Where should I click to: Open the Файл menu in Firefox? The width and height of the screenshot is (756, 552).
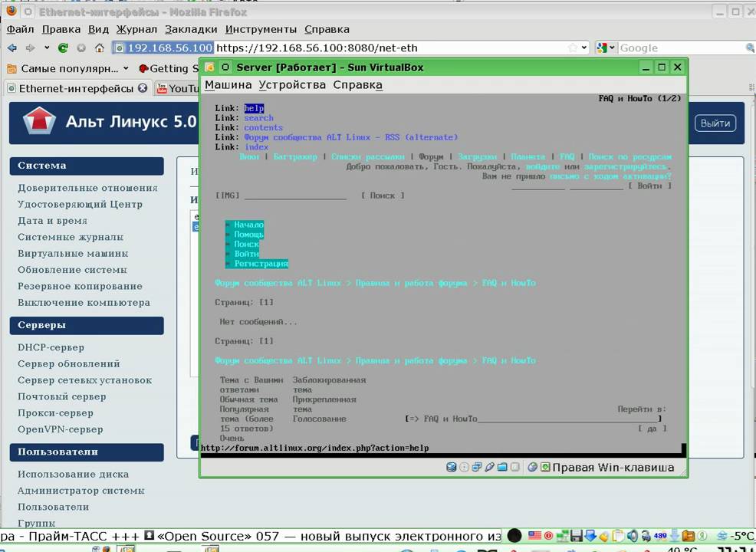tap(20, 29)
